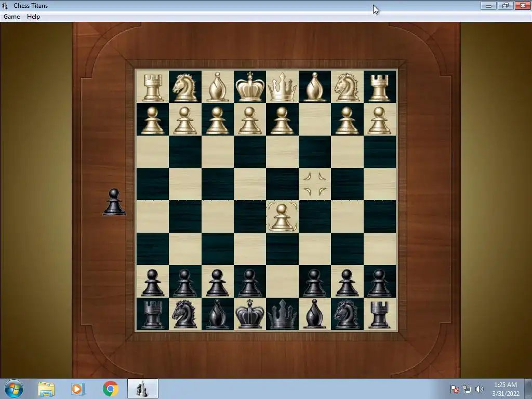
Task: Open the Help menu
Action: pos(33,17)
